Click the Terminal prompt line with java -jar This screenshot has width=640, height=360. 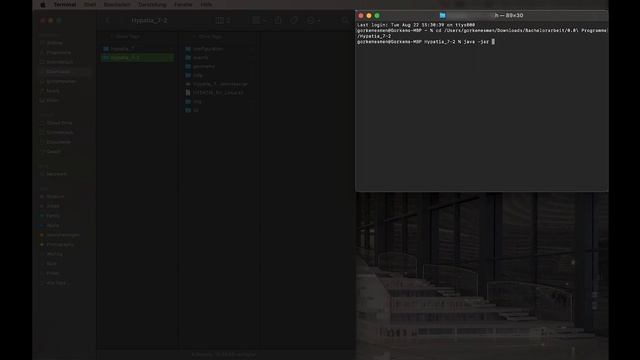(426, 42)
